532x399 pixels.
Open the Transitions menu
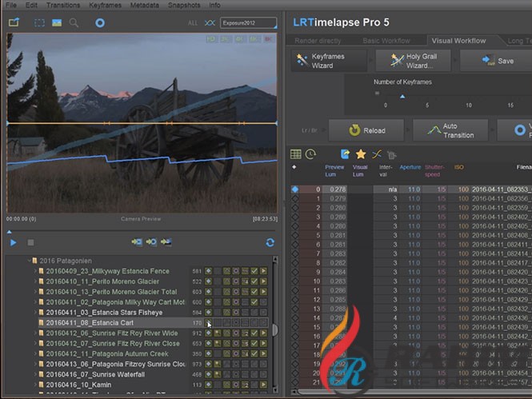(63, 5)
